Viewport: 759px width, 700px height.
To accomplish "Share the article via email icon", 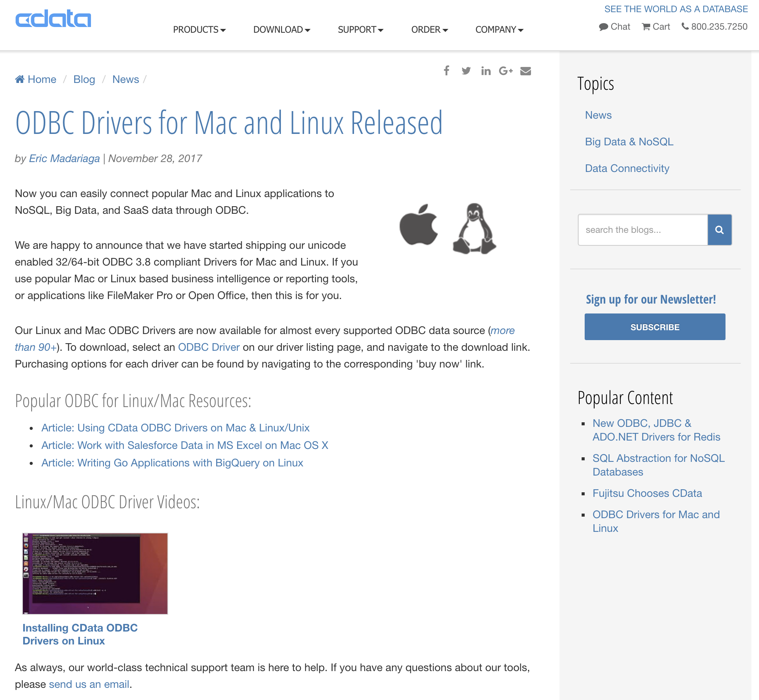I will coord(526,71).
